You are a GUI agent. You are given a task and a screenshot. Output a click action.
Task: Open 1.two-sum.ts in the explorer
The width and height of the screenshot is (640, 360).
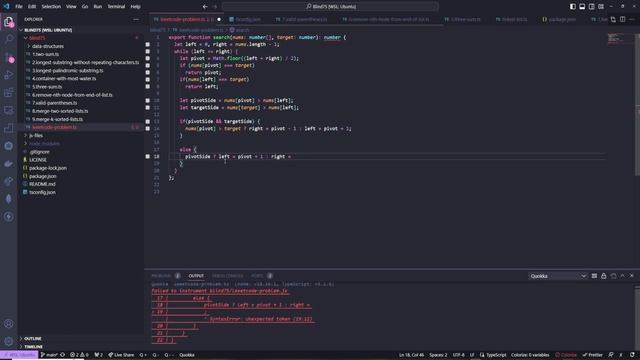tap(45, 54)
